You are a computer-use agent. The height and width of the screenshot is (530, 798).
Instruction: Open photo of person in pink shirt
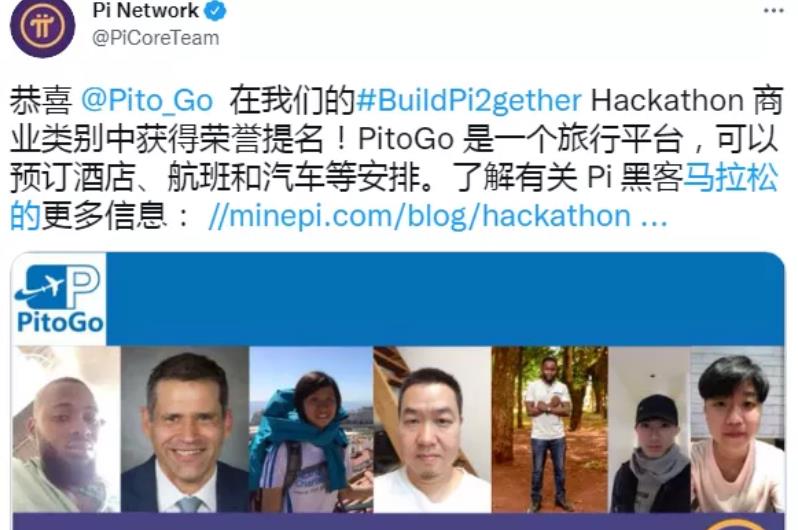pos(737,429)
